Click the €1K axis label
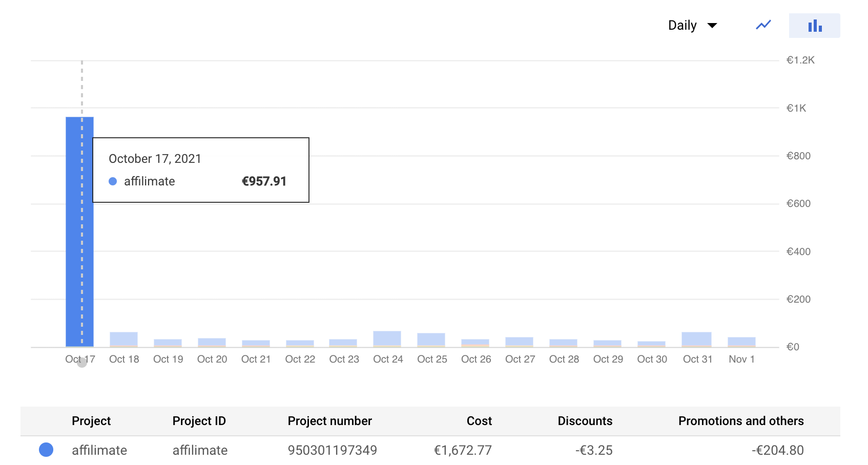 click(x=796, y=108)
